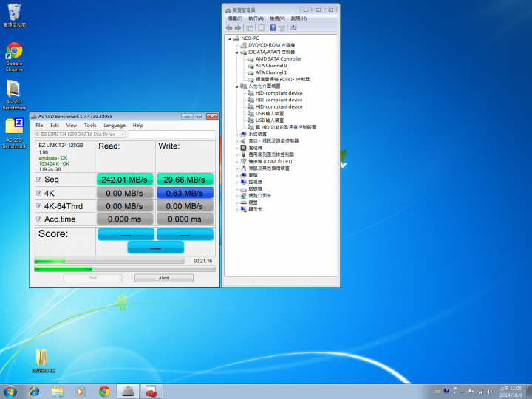The image size is (532, 399).
Task: Toggle console tree icon in Device Manager toolbar
Action: coord(250,28)
